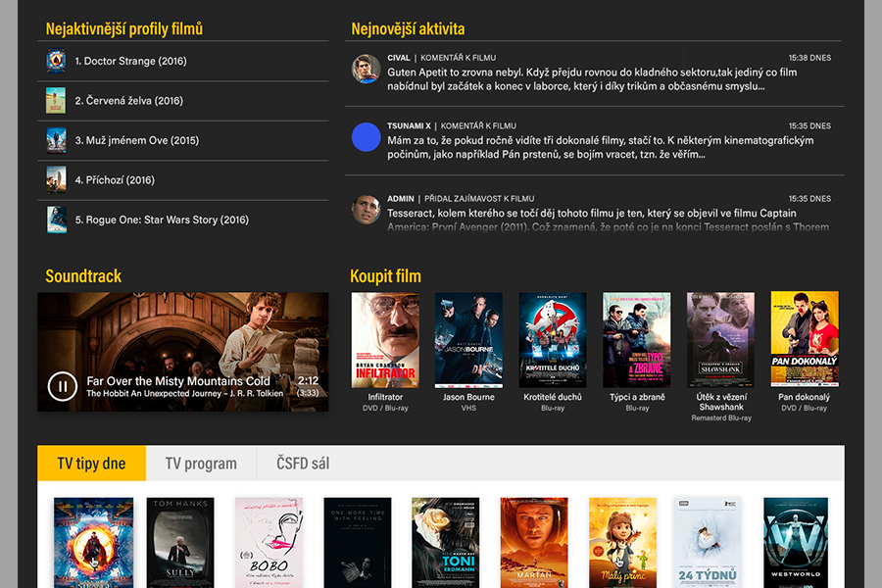Screen dimensions: 882x588
Task: Click the Doctor Strange small poster icon
Action: 56,62
